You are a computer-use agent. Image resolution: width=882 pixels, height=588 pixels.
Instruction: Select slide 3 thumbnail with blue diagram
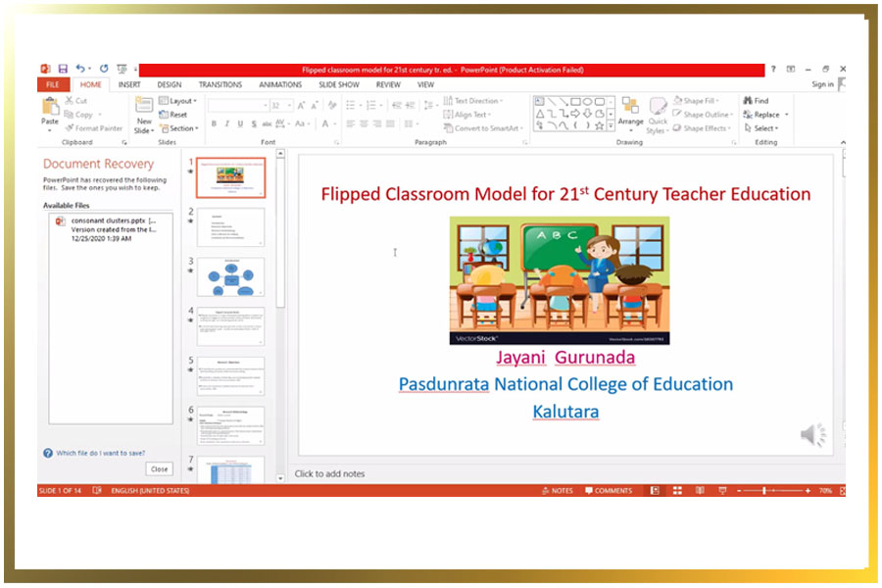click(230, 276)
